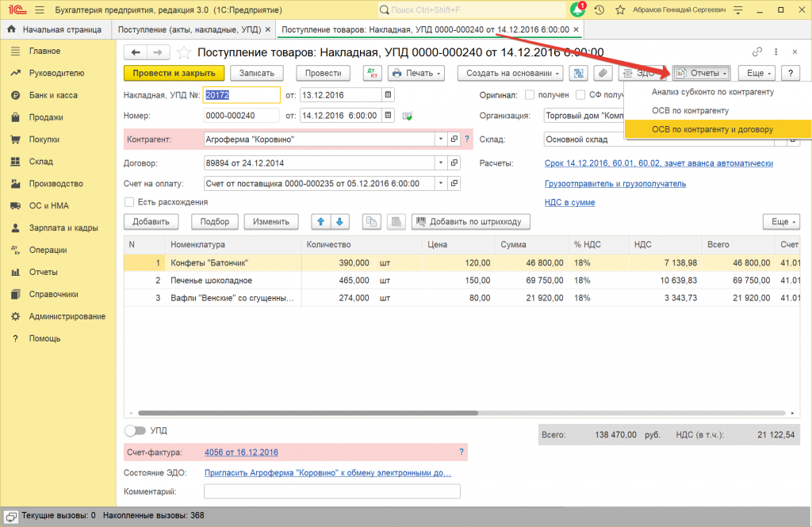The image size is (812, 527).
Task: Click the Комментарий input field
Action: click(332, 491)
